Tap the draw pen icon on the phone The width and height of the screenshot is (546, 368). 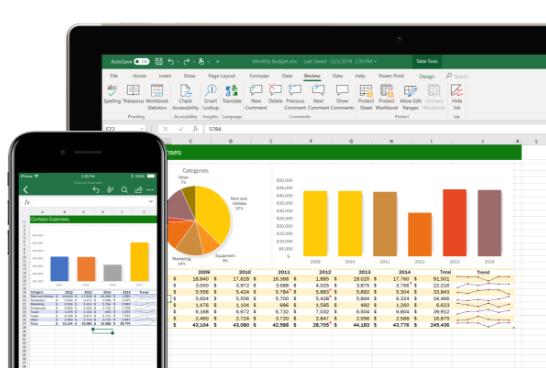pos(110,190)
